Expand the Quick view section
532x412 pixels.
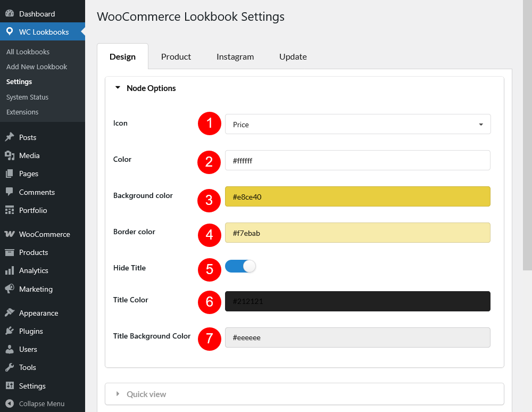tap(304, 394)
